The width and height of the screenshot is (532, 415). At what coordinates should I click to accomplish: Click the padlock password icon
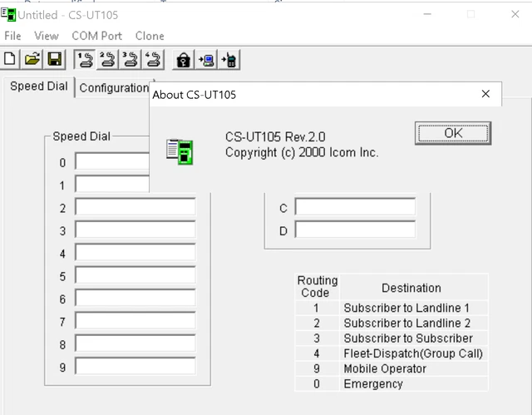click(x=184, y=59)
